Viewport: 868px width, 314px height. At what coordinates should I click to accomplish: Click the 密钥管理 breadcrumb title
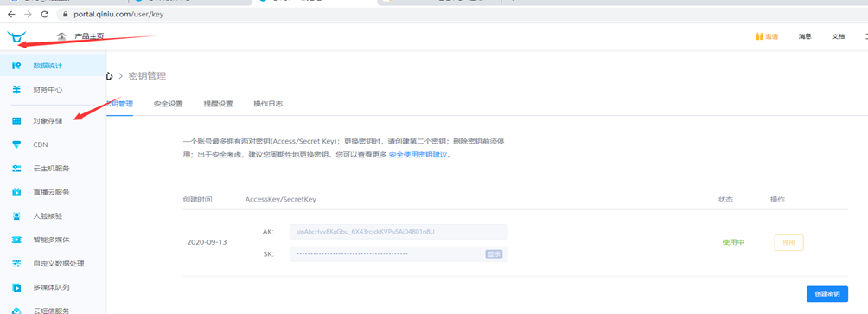click(147, 76)
